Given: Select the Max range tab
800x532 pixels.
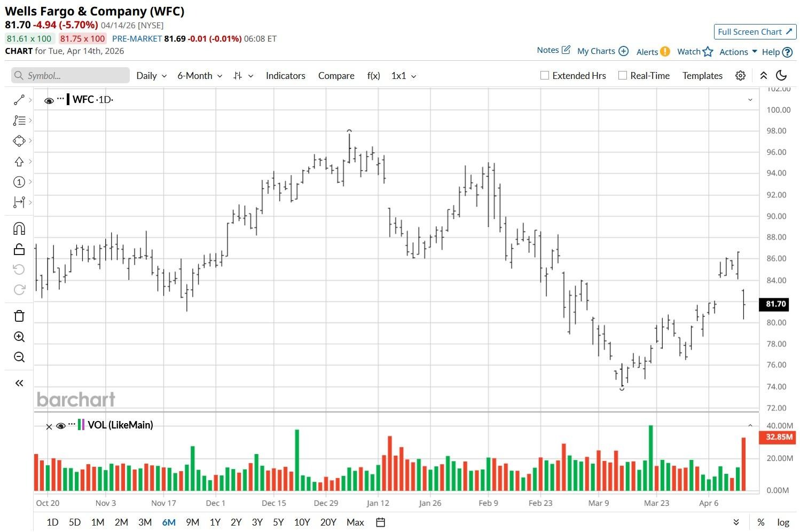Looking at the screenshot, I should click(355, 522).
